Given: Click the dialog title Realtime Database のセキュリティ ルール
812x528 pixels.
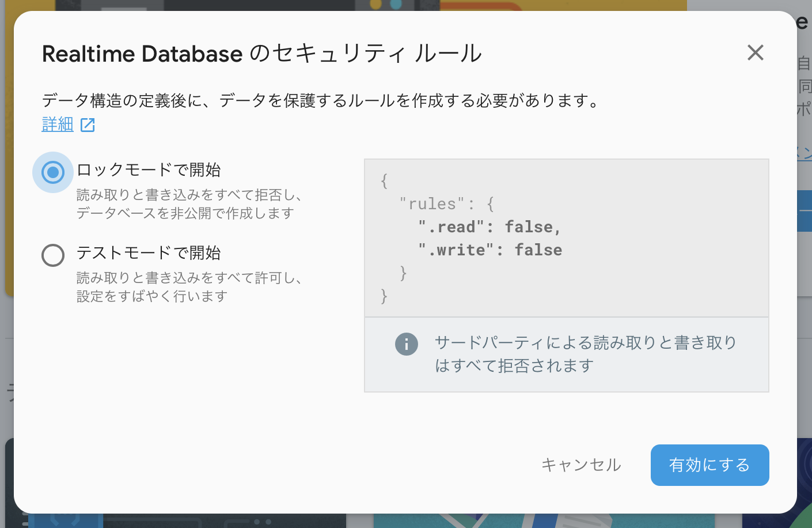Looking at the screenshot, I should coord(262,53).
